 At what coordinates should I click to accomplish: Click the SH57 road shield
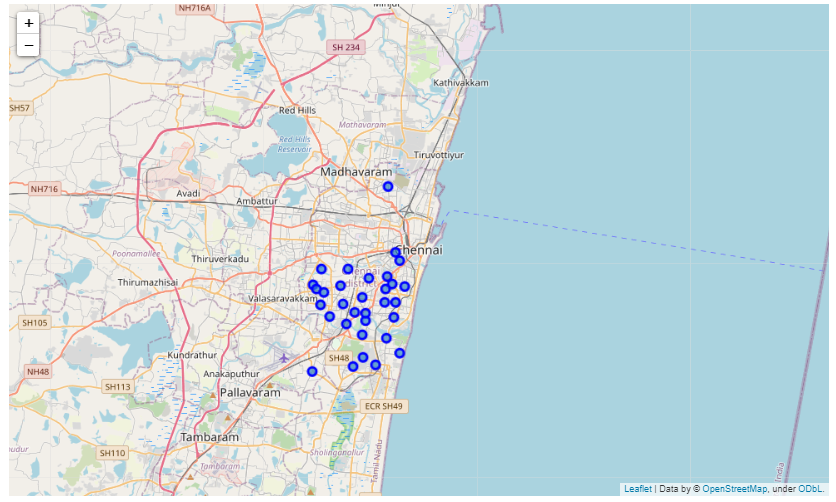[x=20, y=108]
